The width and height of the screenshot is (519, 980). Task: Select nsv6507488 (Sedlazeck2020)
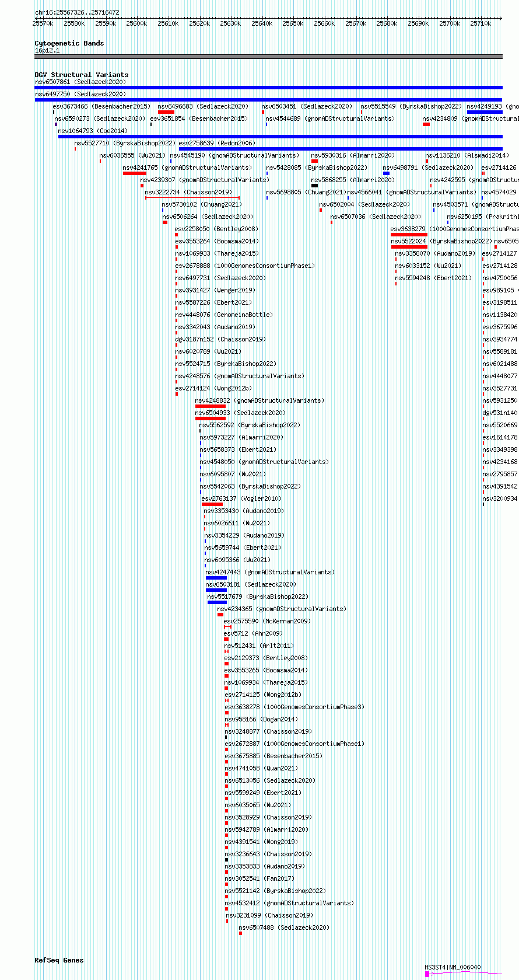[284, 927]
